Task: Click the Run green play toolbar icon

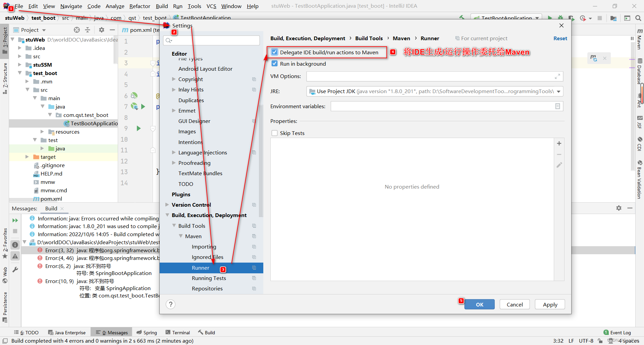Action: point(550,18)
